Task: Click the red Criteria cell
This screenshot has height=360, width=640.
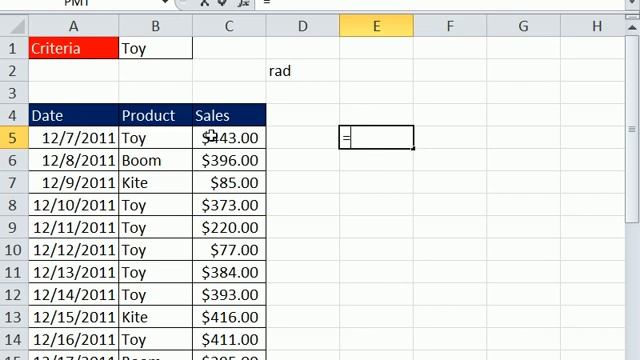Action: tap(73, 48)
